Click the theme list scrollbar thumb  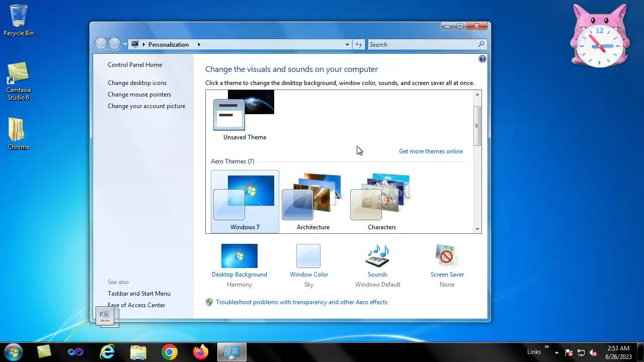(x=477, y=126)
